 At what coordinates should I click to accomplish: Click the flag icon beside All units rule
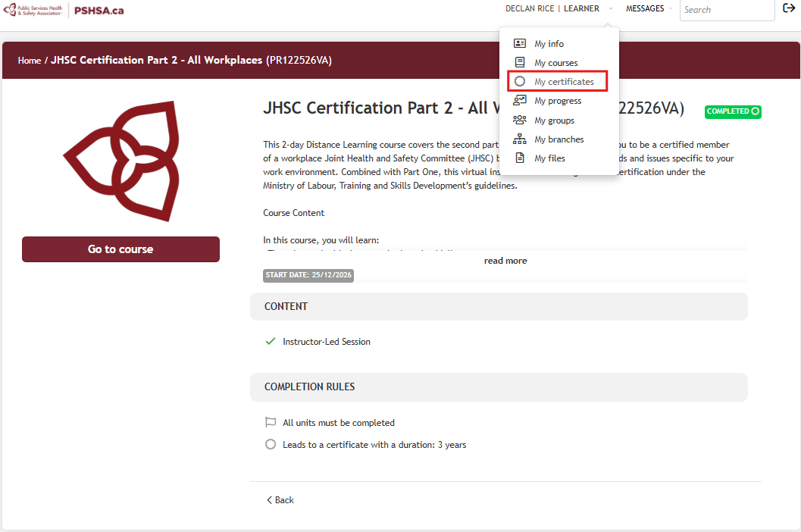tap(271, 422)
